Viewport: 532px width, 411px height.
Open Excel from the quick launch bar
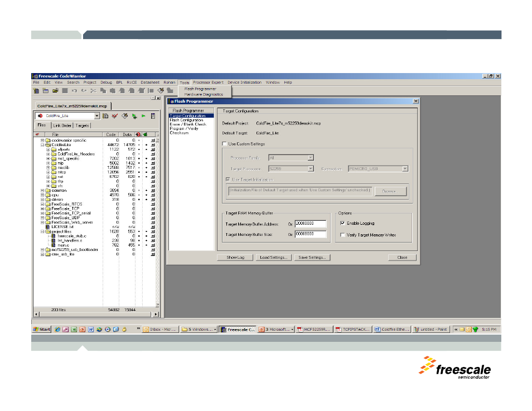pyautogui.click(x=74, y=329)
